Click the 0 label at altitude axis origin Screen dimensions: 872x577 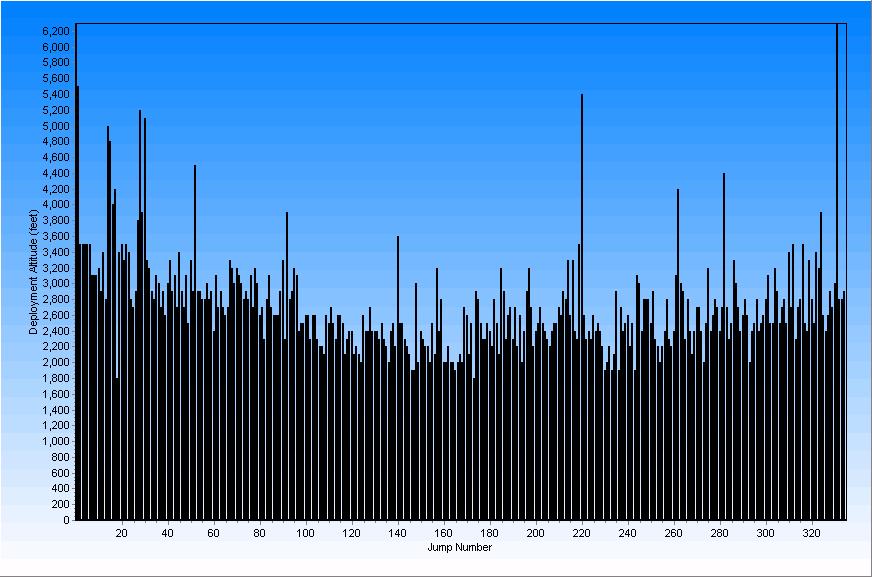[x=67, y=520]
